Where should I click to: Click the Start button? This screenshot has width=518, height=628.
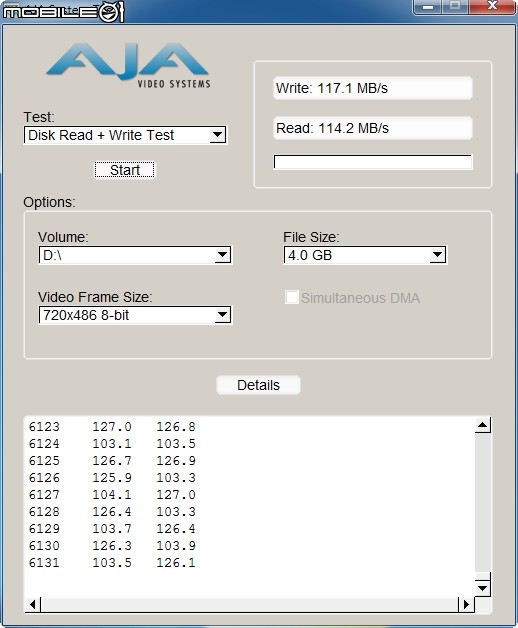point(125,170)
